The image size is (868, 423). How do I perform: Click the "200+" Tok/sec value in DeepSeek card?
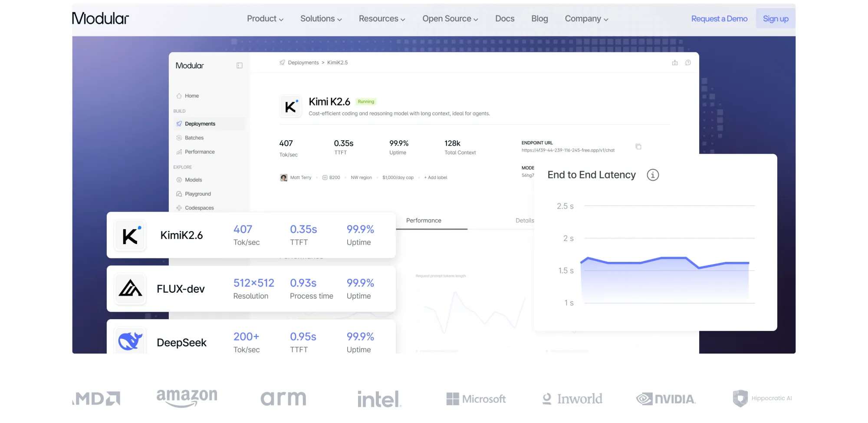(x=246, y=337)
